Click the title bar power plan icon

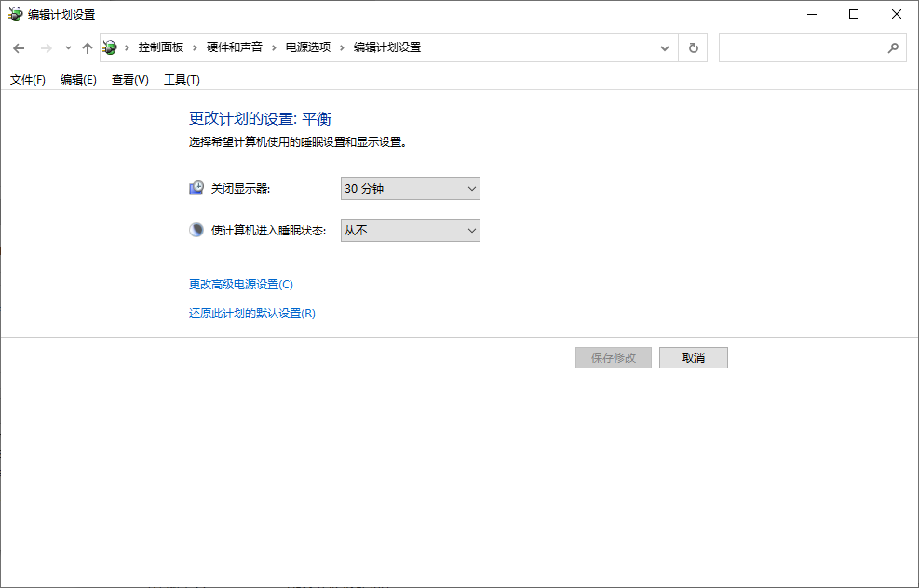(15, 14)
